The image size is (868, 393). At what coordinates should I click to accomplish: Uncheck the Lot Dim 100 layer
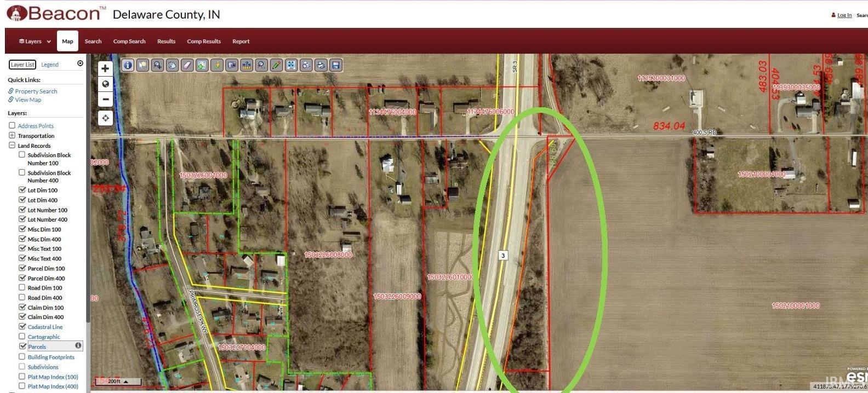click(x=22, y=190)
